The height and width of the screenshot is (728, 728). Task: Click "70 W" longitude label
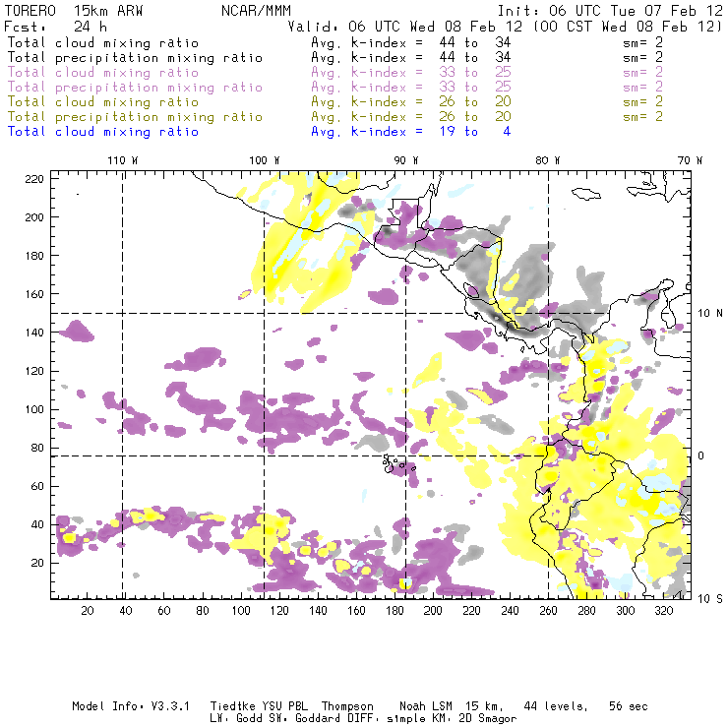[690, 160]
